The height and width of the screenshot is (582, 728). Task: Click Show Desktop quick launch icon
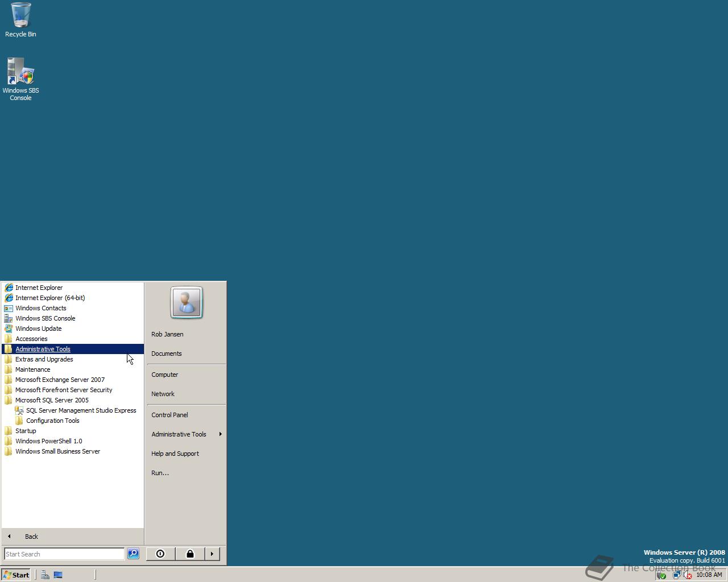58,575
